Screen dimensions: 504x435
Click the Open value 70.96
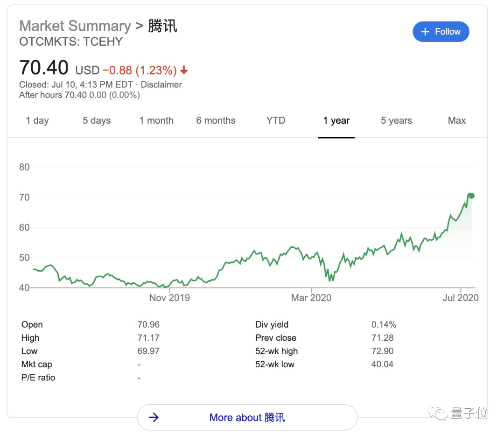[148, 324]
